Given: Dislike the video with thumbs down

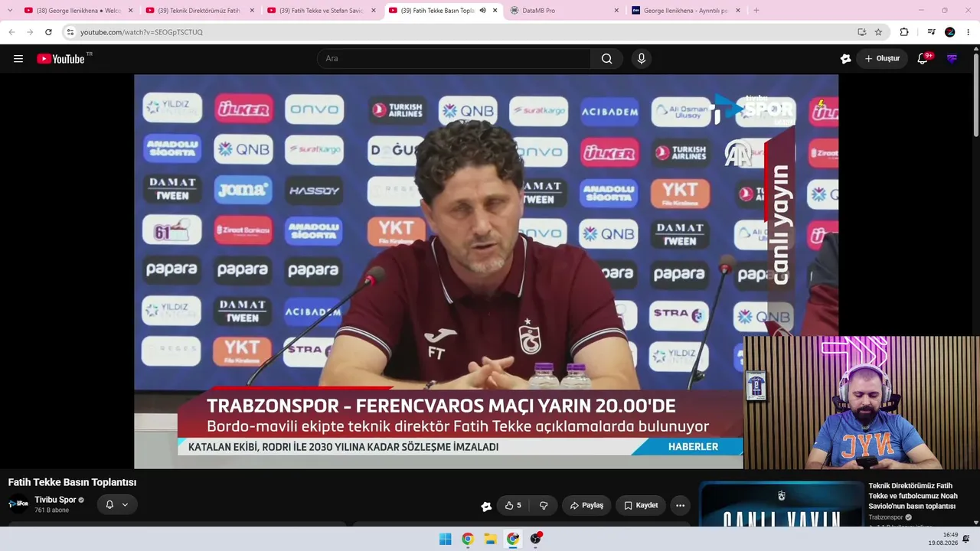Looking at the screenshot, I should pyautogui.click(x=544, y=506).
